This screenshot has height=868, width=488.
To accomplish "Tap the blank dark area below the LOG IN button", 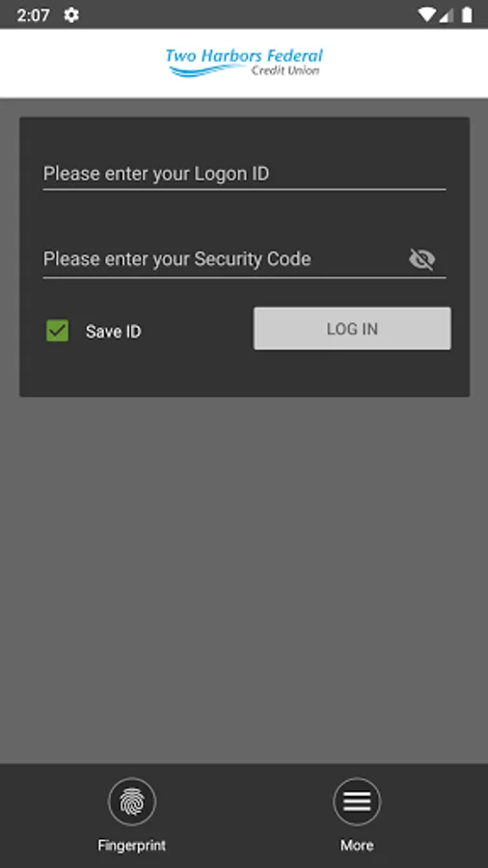I will [x=352, y=373].
